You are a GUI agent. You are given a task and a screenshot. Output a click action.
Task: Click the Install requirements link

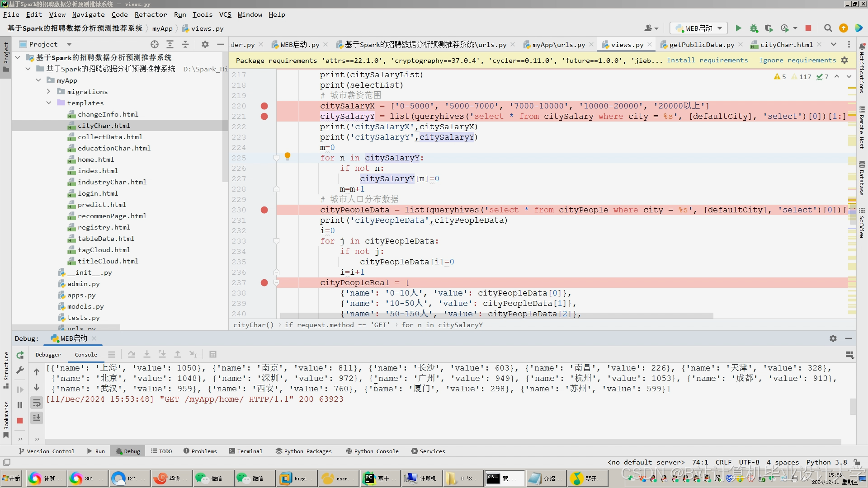708,60
